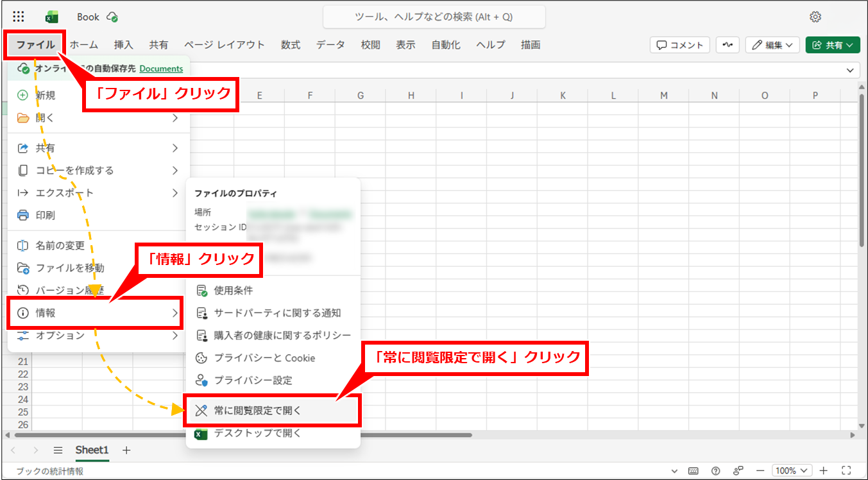Open the Documents auto-save location link
Screen dimensions: 868x480
tap(161, 69)
